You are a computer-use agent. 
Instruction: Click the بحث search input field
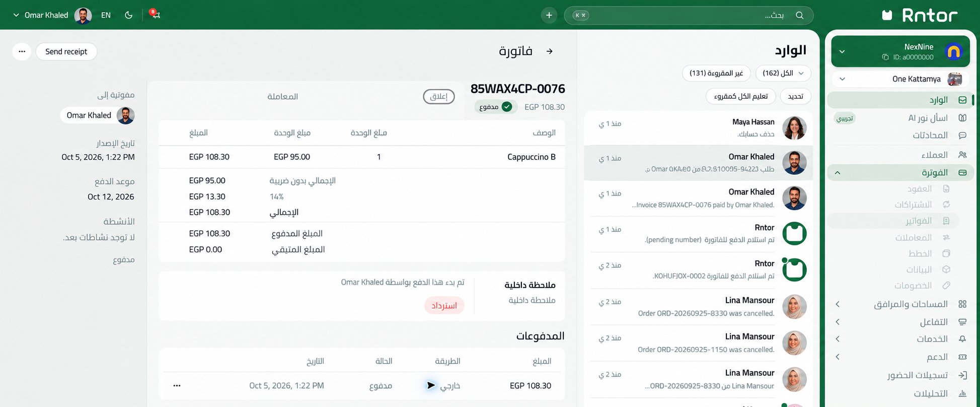click(689, 15)
